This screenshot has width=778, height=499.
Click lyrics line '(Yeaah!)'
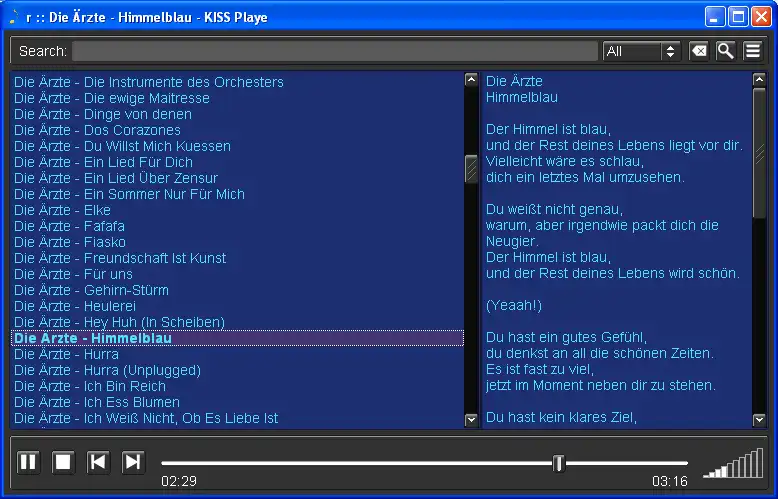514,305
